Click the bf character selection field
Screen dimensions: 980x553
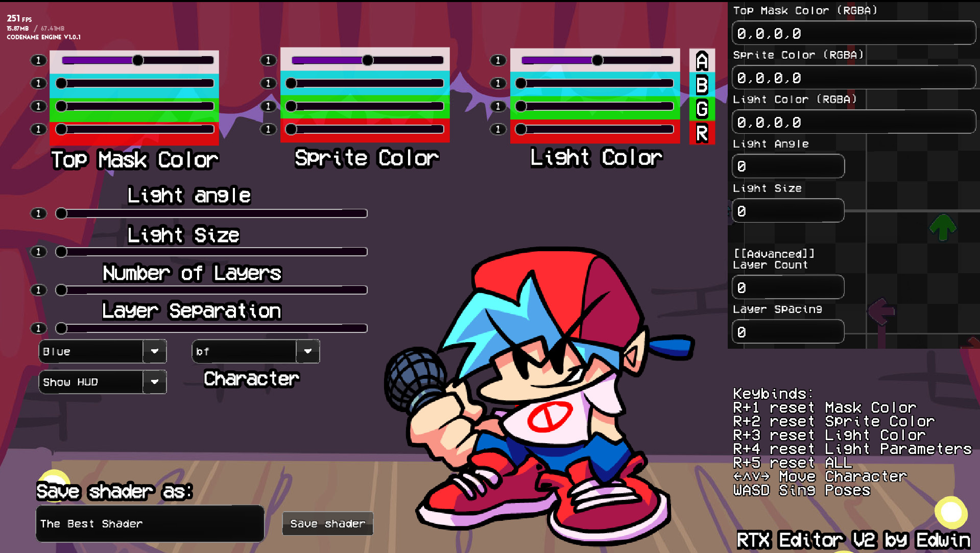[244, 351]
